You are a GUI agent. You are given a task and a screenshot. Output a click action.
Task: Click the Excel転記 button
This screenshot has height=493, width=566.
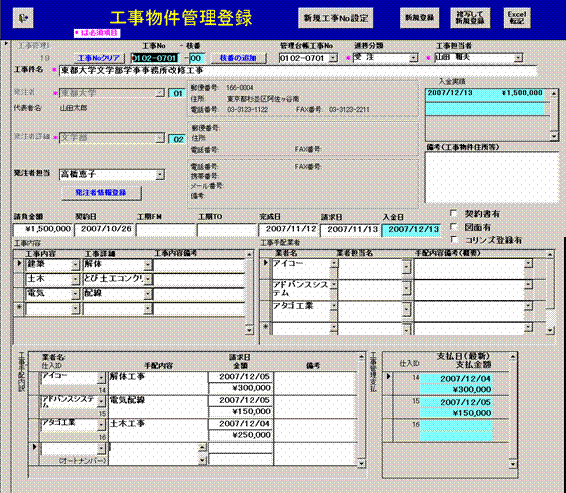517,18
